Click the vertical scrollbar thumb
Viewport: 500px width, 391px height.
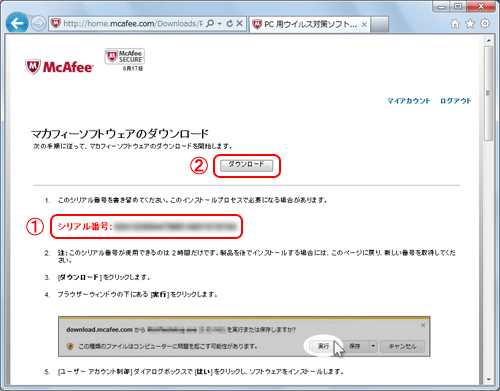click(489, 93)
